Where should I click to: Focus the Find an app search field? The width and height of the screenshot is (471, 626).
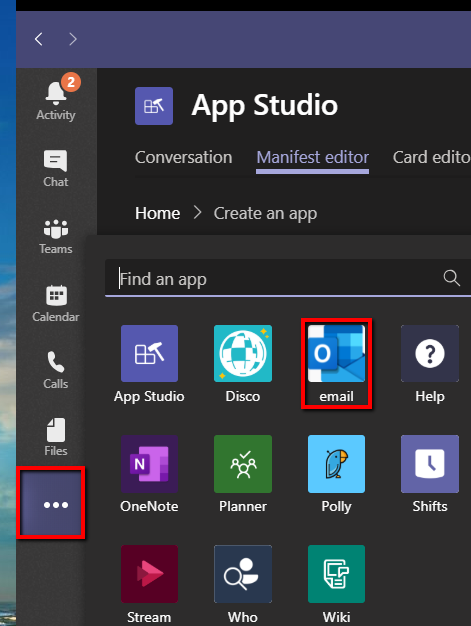coord(288,278)
